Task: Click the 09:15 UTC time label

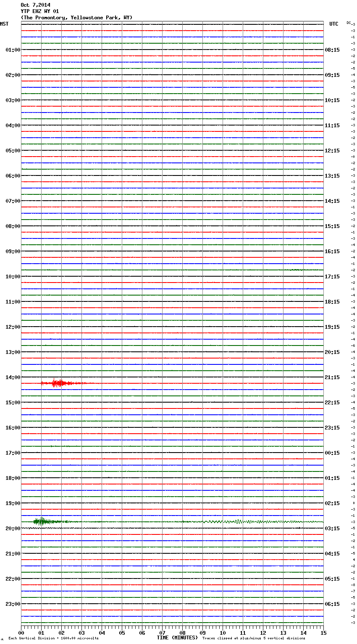Action: pyautogui.click(x=332, y=75)
